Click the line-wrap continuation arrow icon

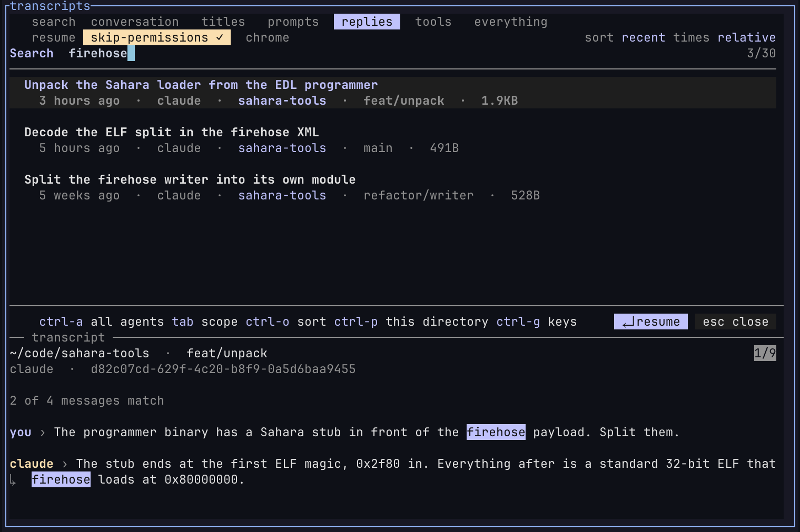(13, 480)
